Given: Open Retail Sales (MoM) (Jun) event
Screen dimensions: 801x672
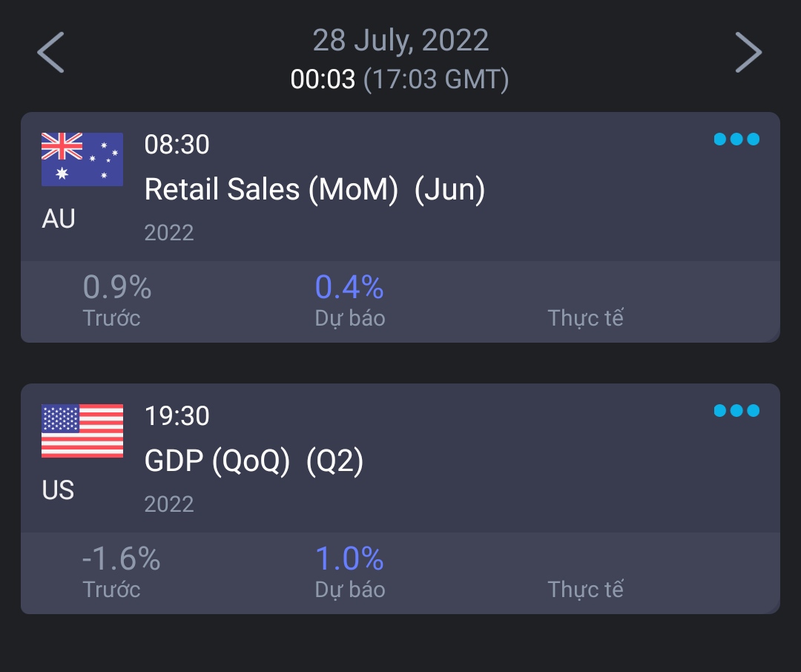Looking at the screenshot, I should coord(314,190).
